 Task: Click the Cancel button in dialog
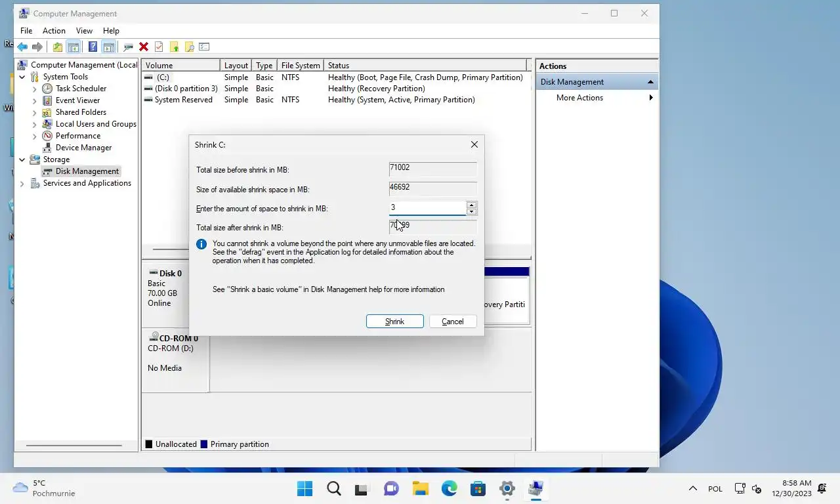[x=452, y=322]
